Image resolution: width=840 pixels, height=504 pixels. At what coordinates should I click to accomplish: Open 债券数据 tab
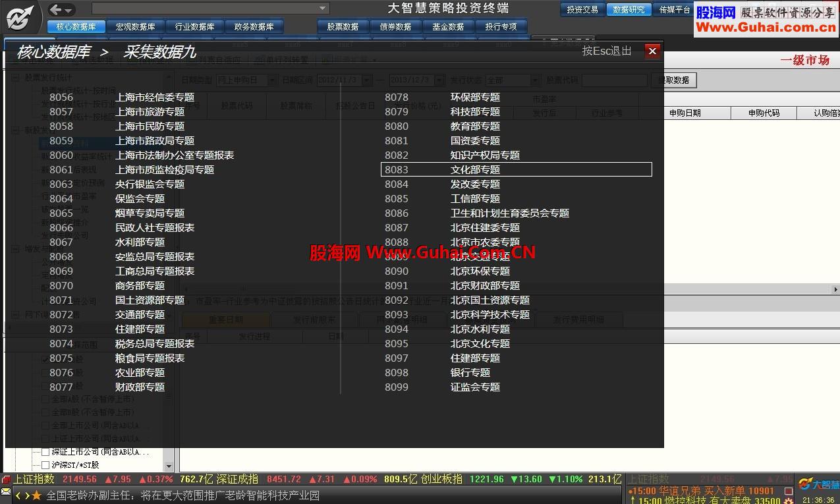pyautogui.click(x=395, y=27)
